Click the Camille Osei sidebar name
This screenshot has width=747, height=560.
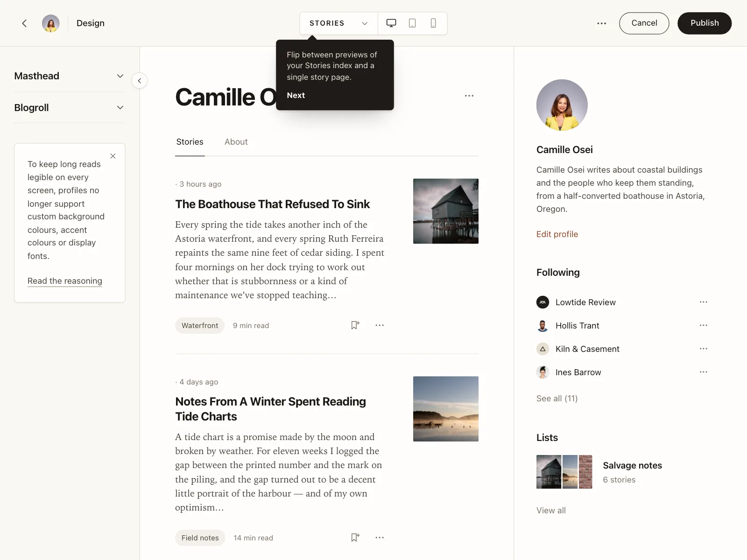click(564, 150)
